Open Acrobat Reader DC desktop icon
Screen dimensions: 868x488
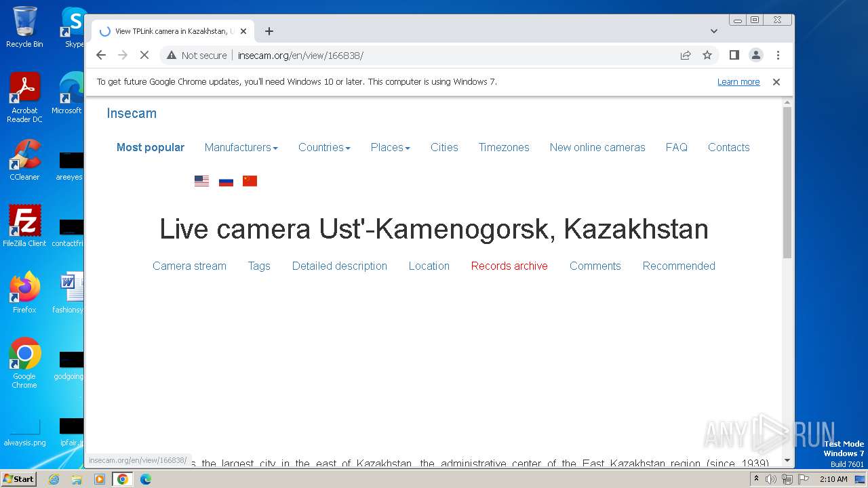coord(24,98)
